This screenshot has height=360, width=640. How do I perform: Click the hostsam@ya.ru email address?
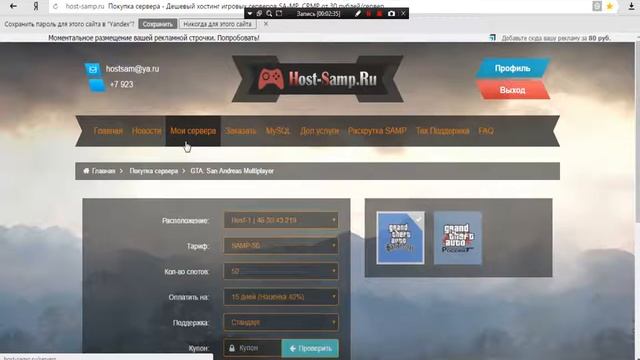(132, 69)
